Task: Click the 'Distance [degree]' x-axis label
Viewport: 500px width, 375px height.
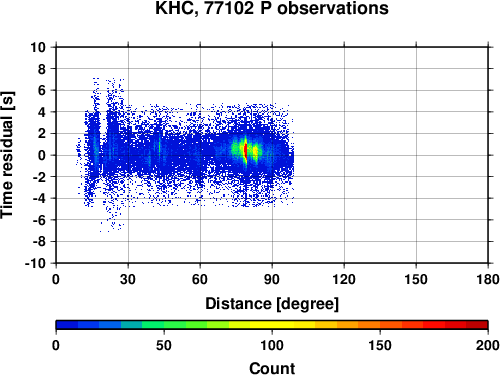Action: point(272,304)
